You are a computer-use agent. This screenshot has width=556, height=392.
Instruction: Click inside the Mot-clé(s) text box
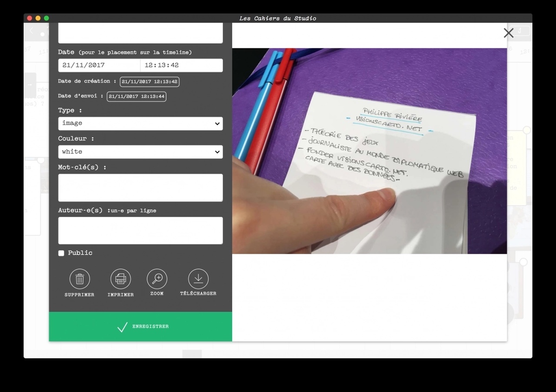(x=140, y=187)
